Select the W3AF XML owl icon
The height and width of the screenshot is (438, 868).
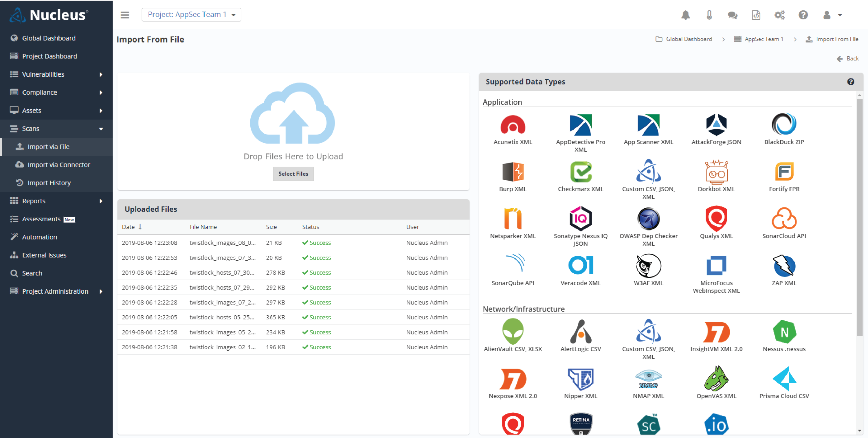click(x=648, y=266)
